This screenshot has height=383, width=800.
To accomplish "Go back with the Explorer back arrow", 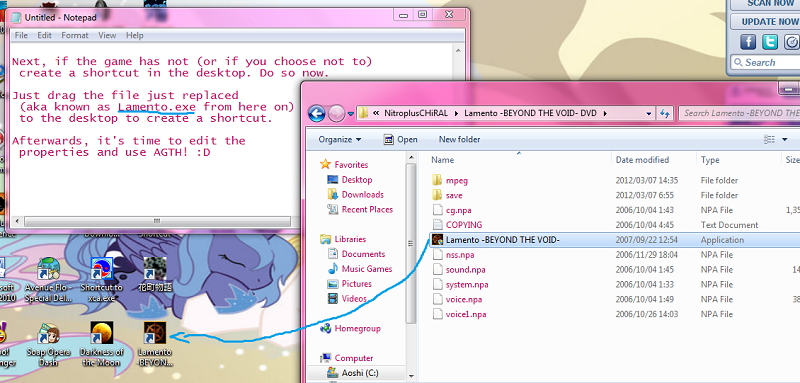I will (x=317, y=113).
